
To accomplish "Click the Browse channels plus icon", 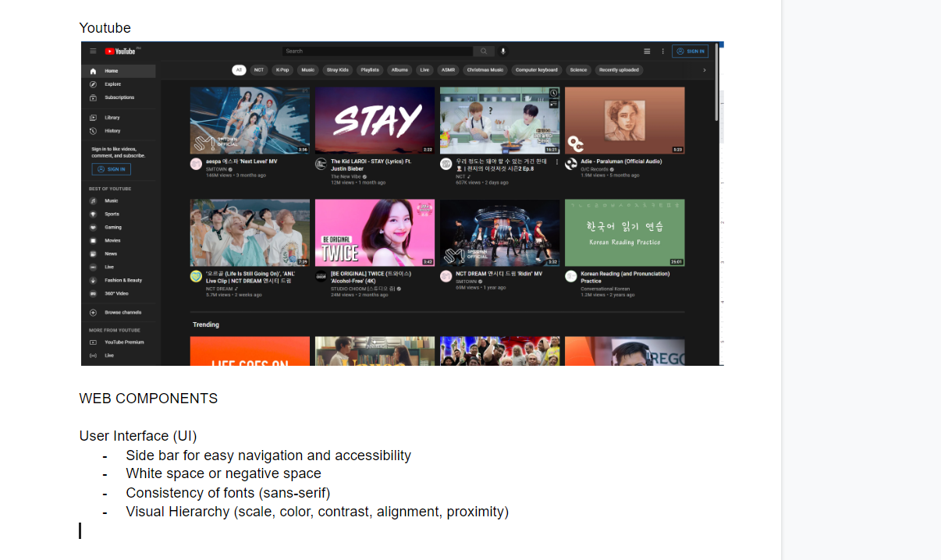I will (x=93, y=313).
